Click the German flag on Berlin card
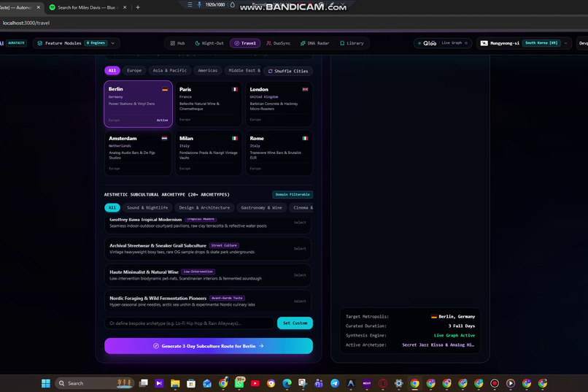Image resolution: width=588 pixels, height=392 pixels. (x=165, y=89)
